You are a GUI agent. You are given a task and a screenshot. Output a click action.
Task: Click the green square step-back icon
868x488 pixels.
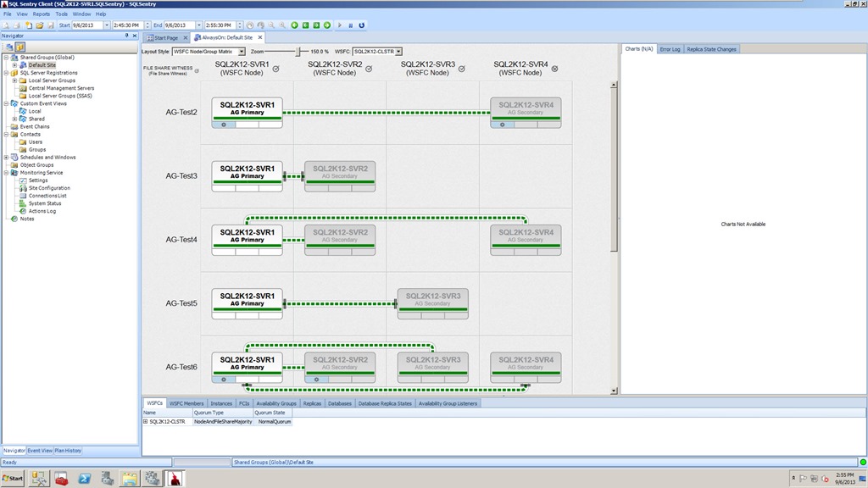[305, 25]
